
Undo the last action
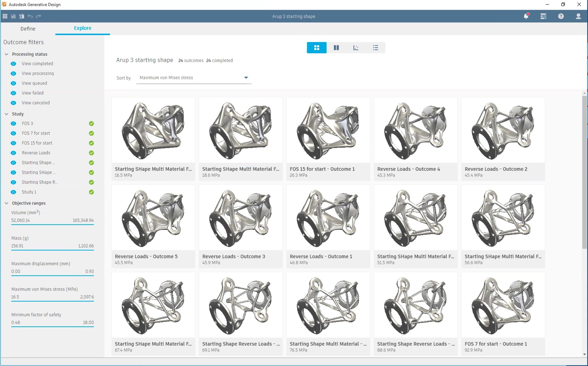click(x=30, y=16)
